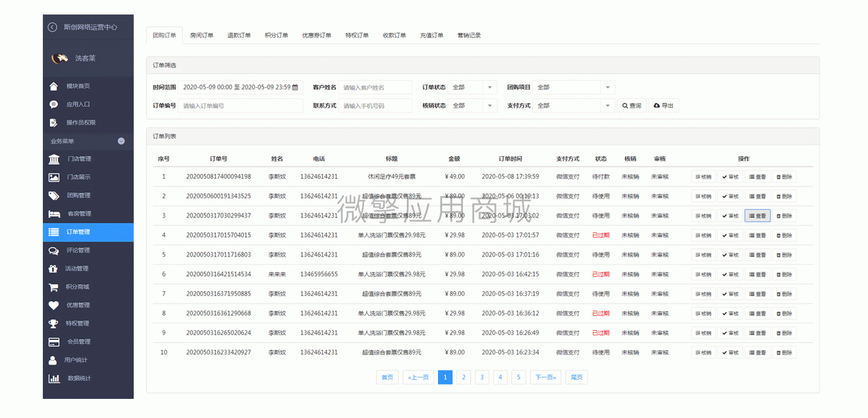Switch to the 优惠券订单 tab
Screen dimensions: 868x418
click(317, 35)
